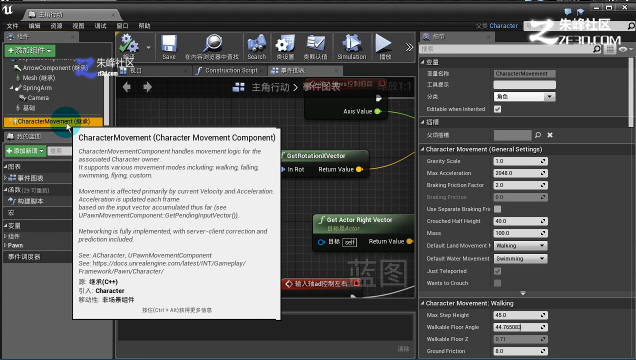The width and height of the screenshot is (636, 360).
Task: Open the Edit menu
Action: pyautogui.click(x=34, y=26)
